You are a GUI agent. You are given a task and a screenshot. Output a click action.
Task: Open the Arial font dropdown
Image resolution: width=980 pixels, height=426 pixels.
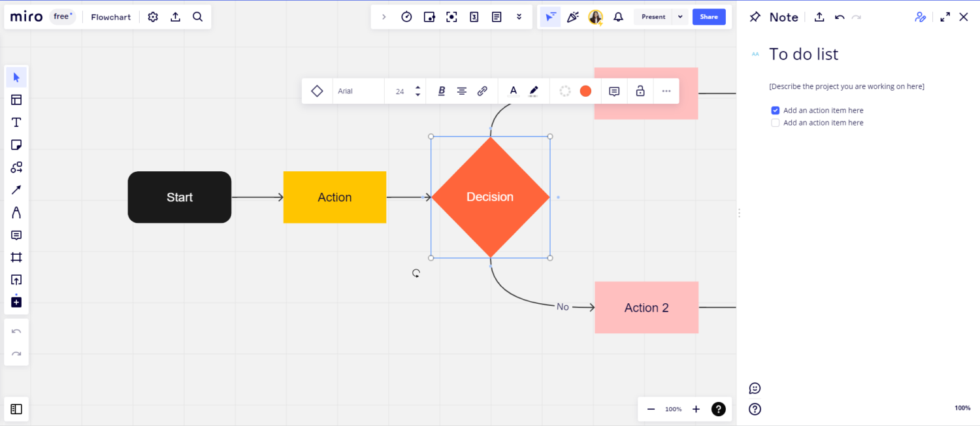358,91
